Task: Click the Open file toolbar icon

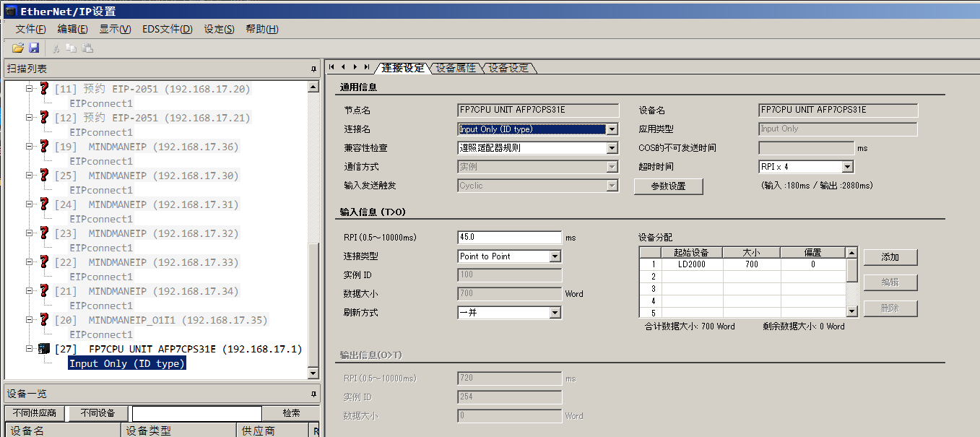Action: point(17,48)
